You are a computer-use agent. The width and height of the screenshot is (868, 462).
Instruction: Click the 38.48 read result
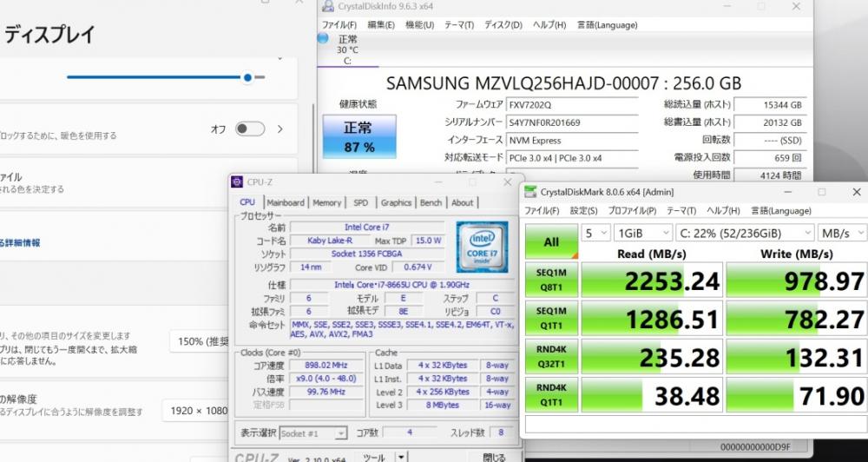click(652, 395)
